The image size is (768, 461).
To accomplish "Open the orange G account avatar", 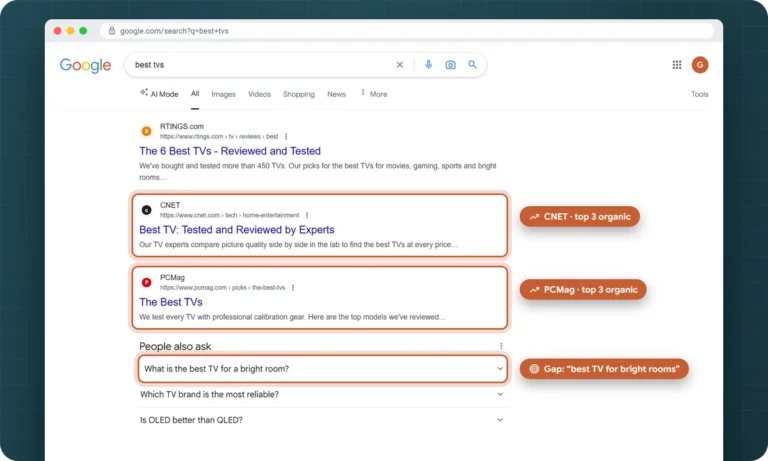I will click(700, 65).
